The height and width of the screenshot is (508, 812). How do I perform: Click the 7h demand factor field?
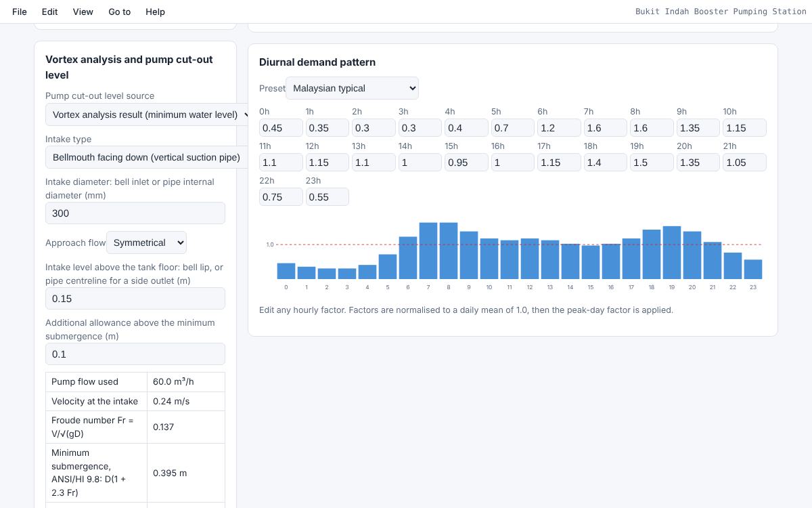(606, 127)
